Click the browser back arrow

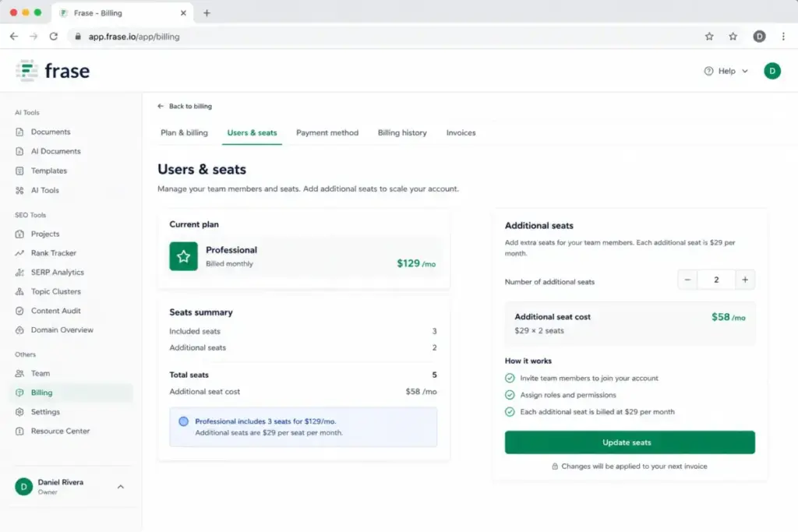(x=14, y=36)
